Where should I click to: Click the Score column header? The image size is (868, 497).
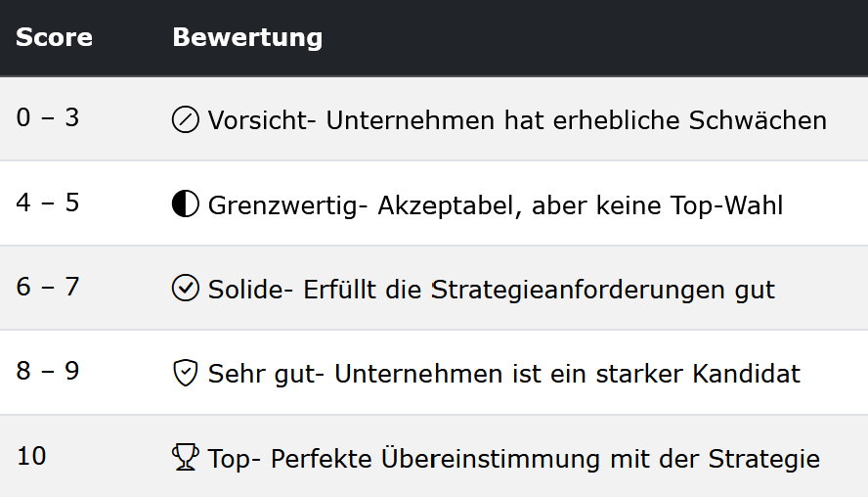pyautogui.click(x=55, y=38)
